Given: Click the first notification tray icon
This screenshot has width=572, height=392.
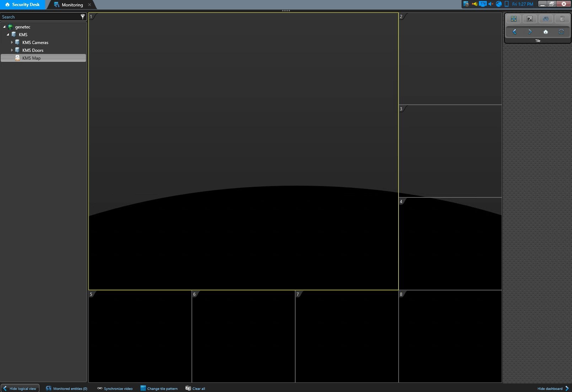Looking at the screenshot, I should click(466, 4).
